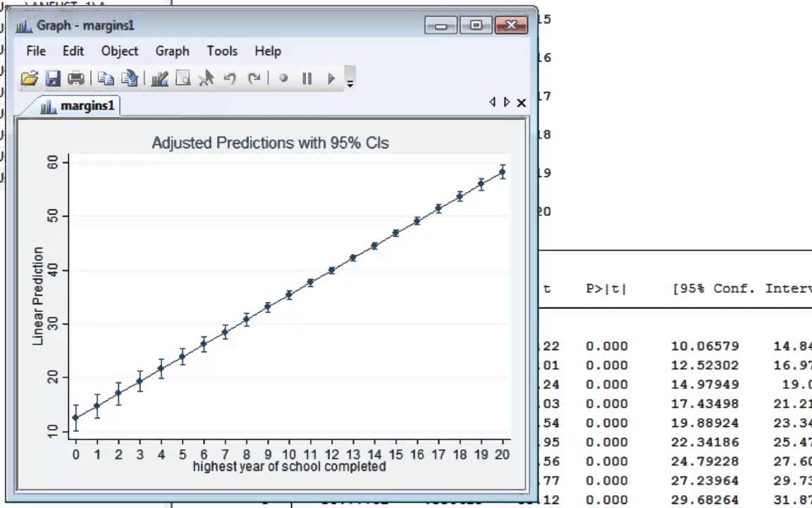Minimize the Graph - margins1 window
This screenshot has height=508, width=812.
441,25
